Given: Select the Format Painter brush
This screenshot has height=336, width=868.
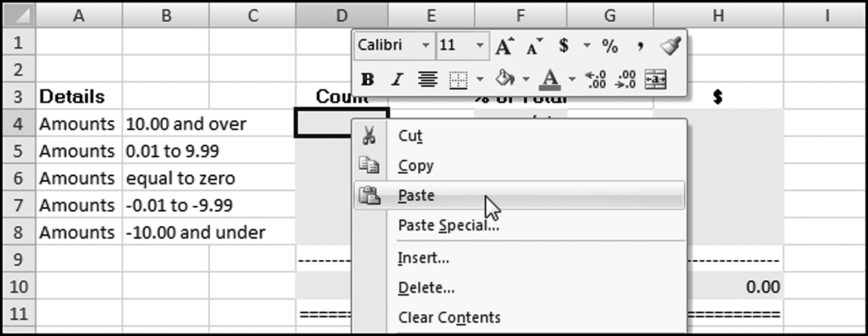Looking at the screenshot, I should click(x=670, y=47).
